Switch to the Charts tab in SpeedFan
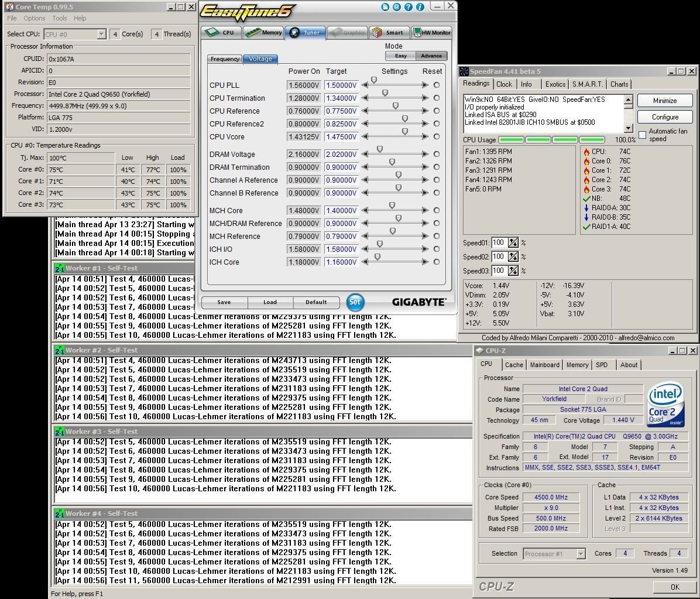The height and width of the screenshot is (599, 700). pyautogui.click(x=619, y=84)
